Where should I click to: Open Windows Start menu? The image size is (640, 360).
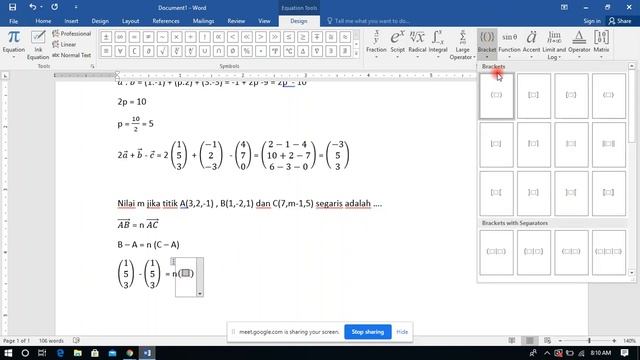point(8,353)
